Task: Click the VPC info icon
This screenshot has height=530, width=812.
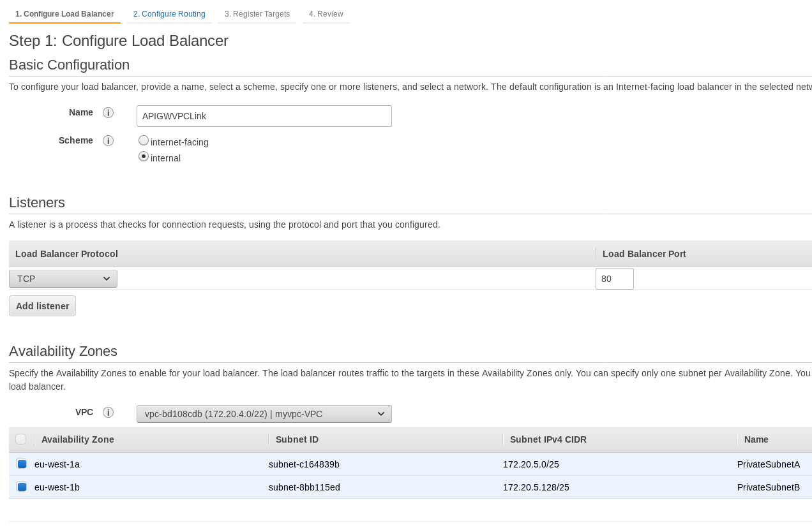Action: point(109,412)
